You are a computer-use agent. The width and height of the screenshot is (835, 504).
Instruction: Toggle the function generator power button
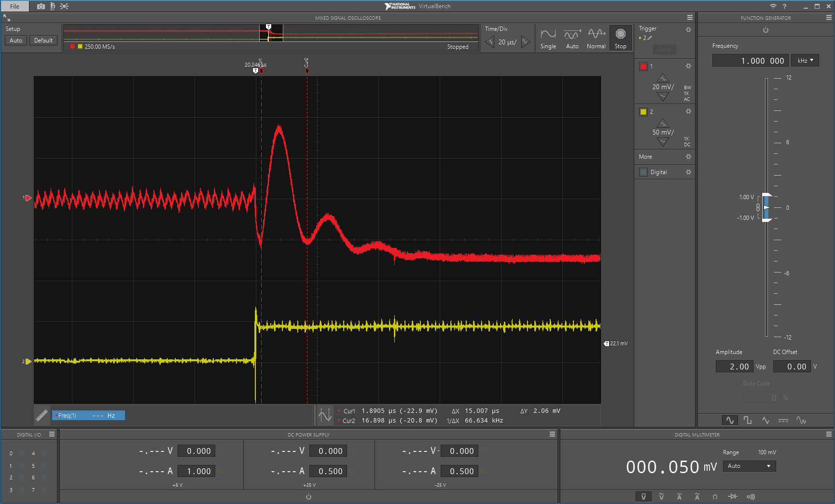coord(765,30)
